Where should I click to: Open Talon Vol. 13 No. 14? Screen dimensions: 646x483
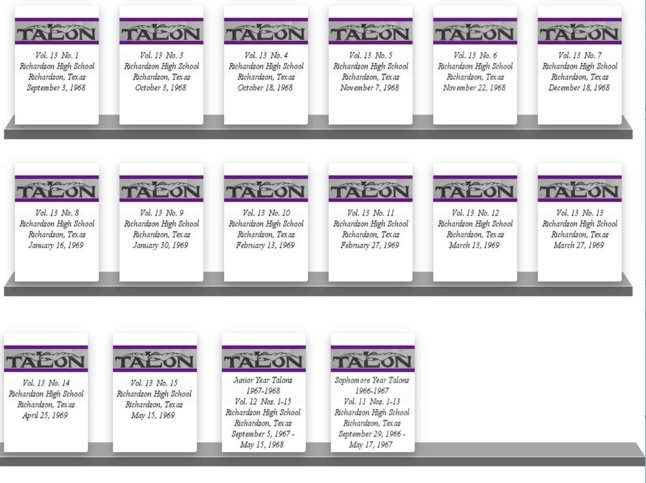click(x=46, y=399)
